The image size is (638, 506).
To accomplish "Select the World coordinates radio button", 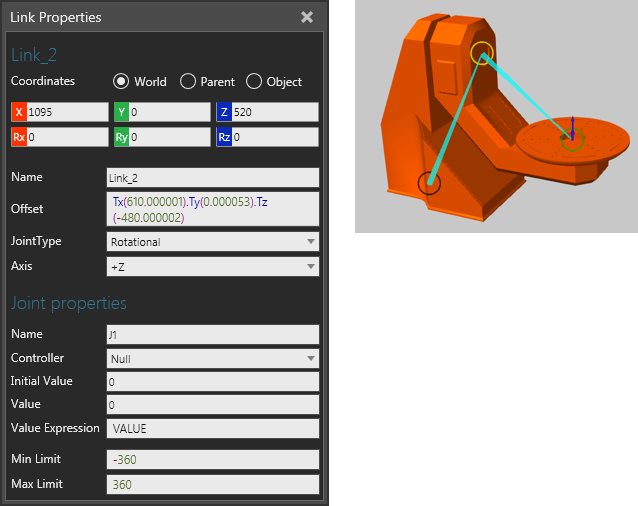I will (121, 81).
